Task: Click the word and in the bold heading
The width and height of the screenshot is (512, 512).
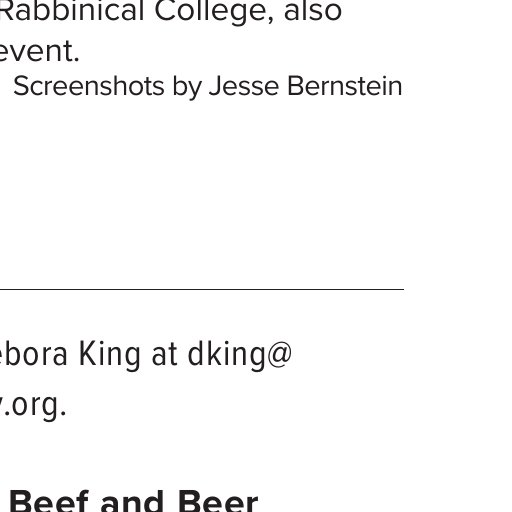Action: (132, 502)
